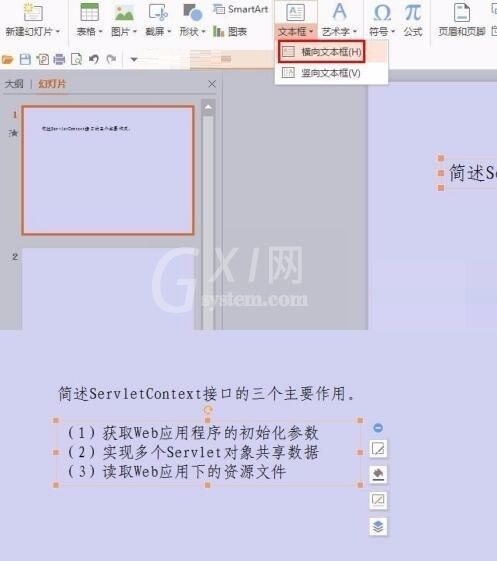This screenshot has height=561, width=497.
Task: Click the shape fill bucket floating icon
Action: click(378, 474)
